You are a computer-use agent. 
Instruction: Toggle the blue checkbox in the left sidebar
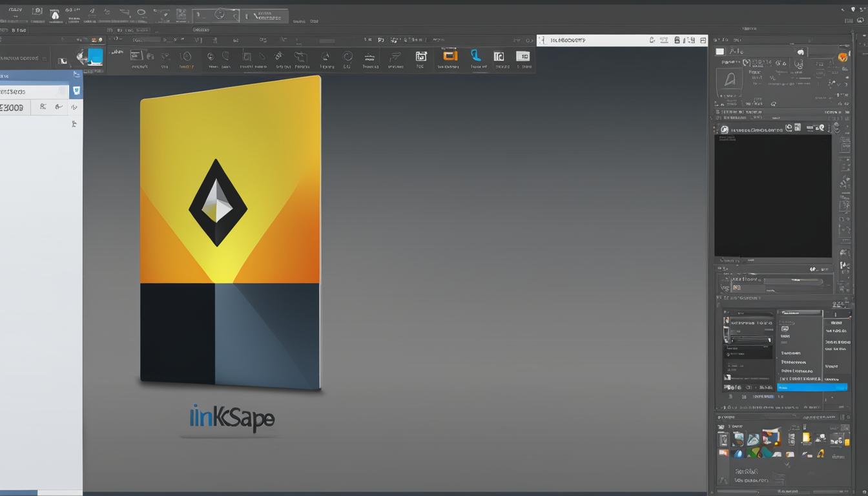pyautogui.click(x=76, y=90)
